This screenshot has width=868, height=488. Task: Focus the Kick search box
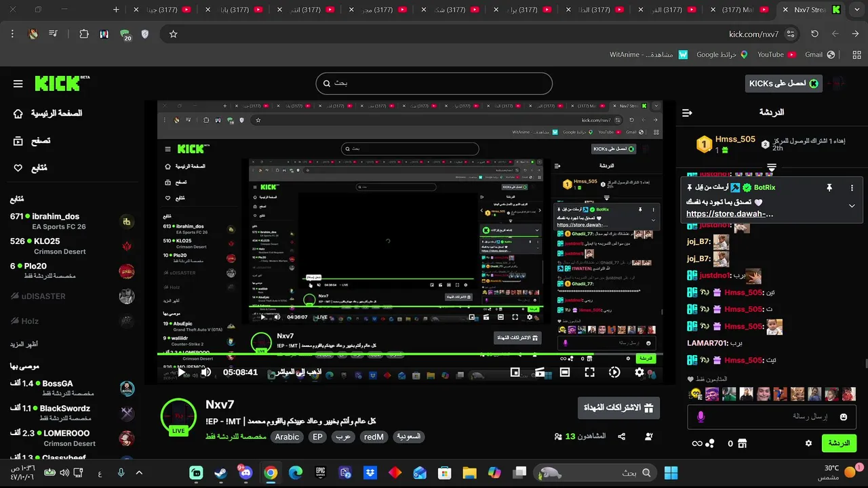tap(434, 83)
